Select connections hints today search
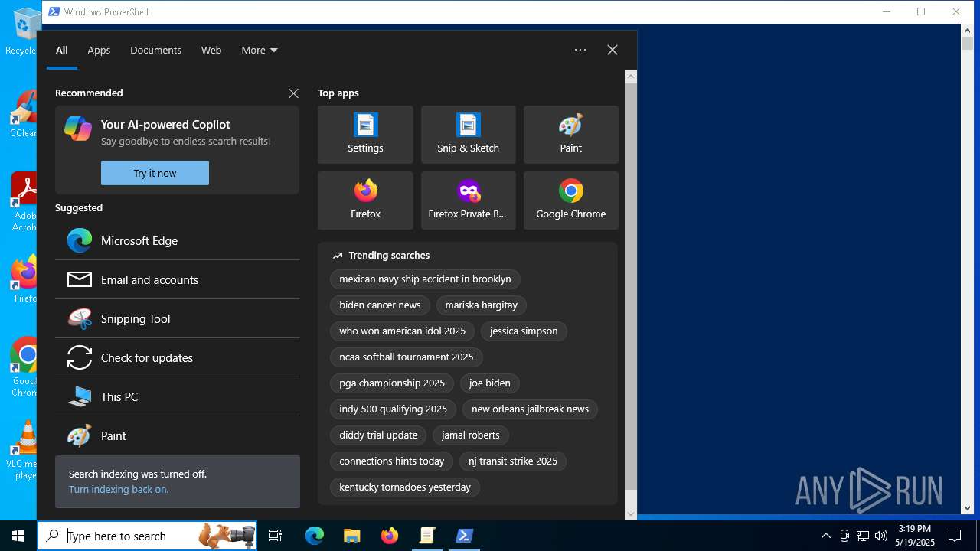The image size is (980, 551). (x=391, y=461)
